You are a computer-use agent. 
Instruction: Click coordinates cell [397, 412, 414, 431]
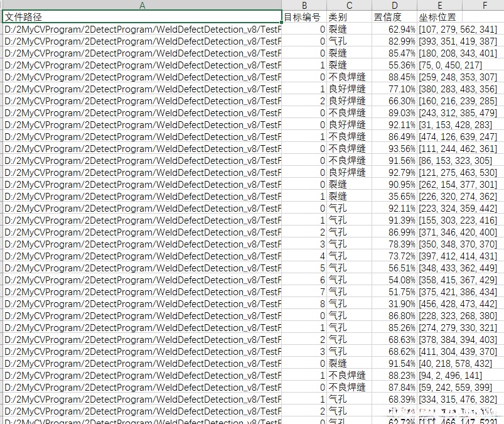tap(458, 256)
